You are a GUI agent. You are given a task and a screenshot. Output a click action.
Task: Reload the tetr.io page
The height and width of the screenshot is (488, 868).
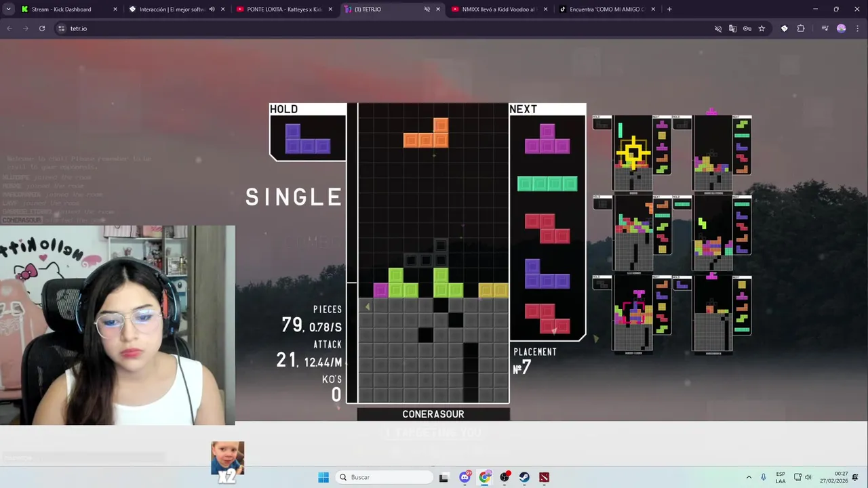(x=42, y=28)
